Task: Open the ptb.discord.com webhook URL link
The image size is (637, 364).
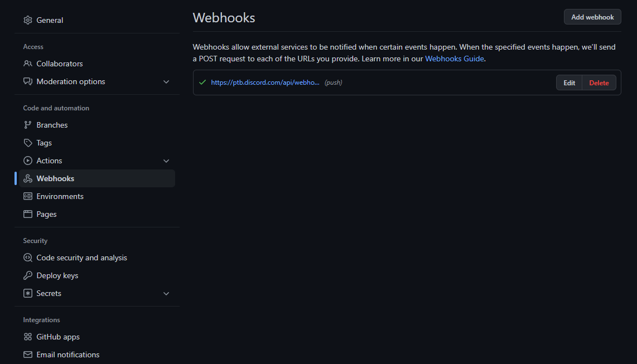Action: tap(265, 82)
